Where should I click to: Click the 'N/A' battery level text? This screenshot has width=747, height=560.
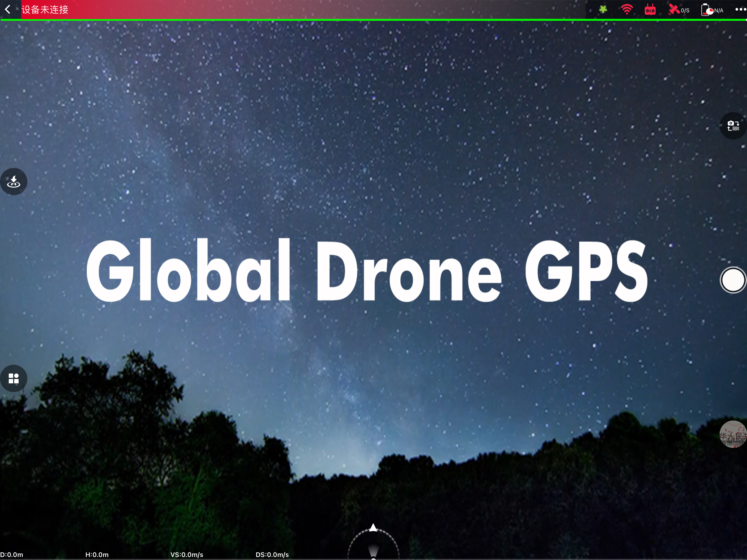pos(719,10)
